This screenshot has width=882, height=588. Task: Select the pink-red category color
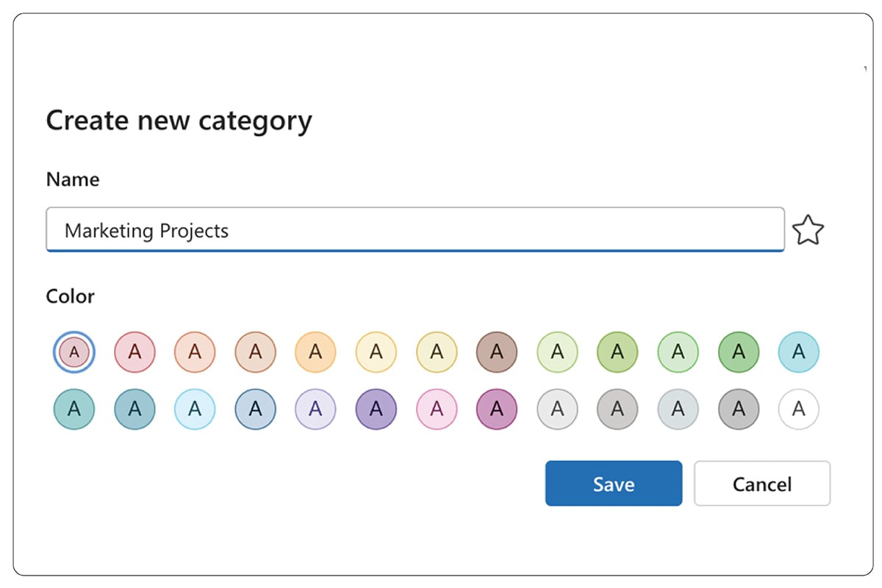(x=134, y=352)
